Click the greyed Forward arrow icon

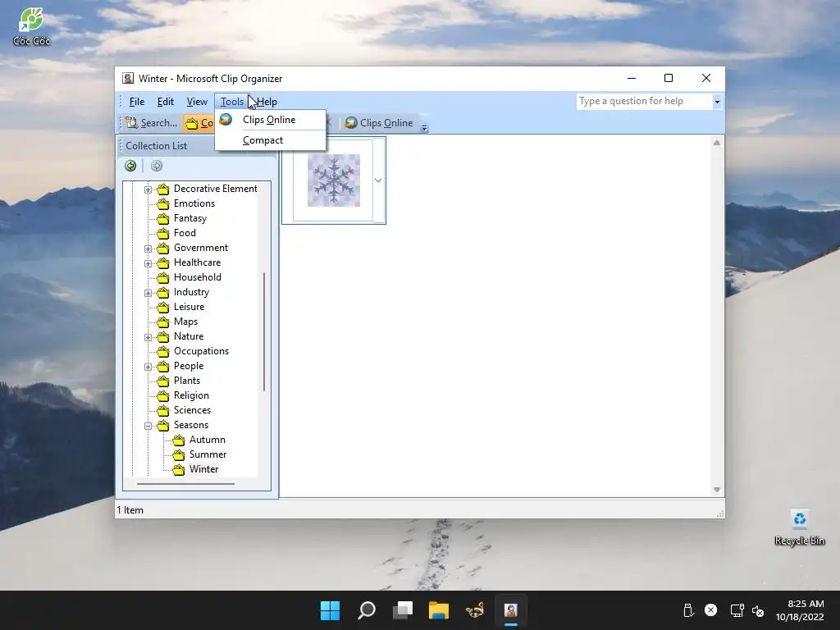click(157, 166)
